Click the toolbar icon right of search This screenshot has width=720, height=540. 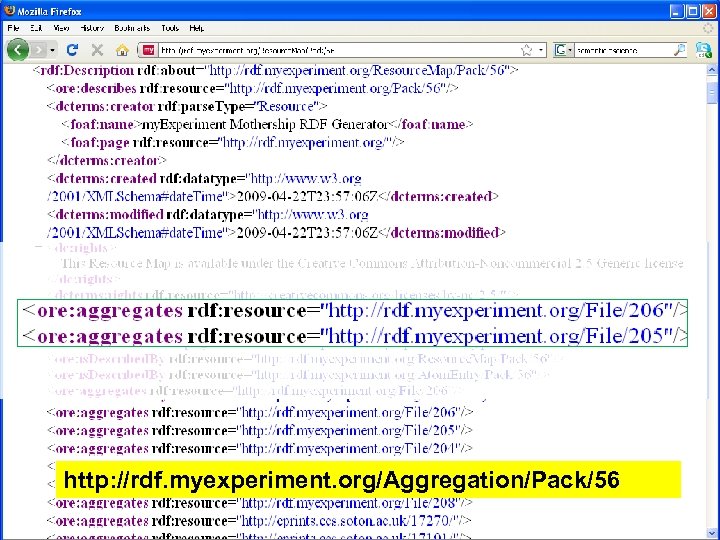coord(703,50)
